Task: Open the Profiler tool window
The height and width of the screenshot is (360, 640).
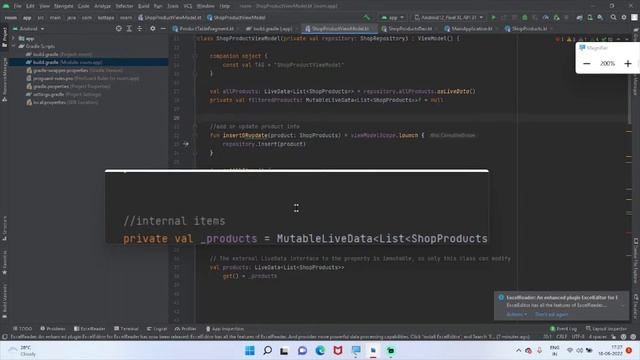Action: point(186,329)
